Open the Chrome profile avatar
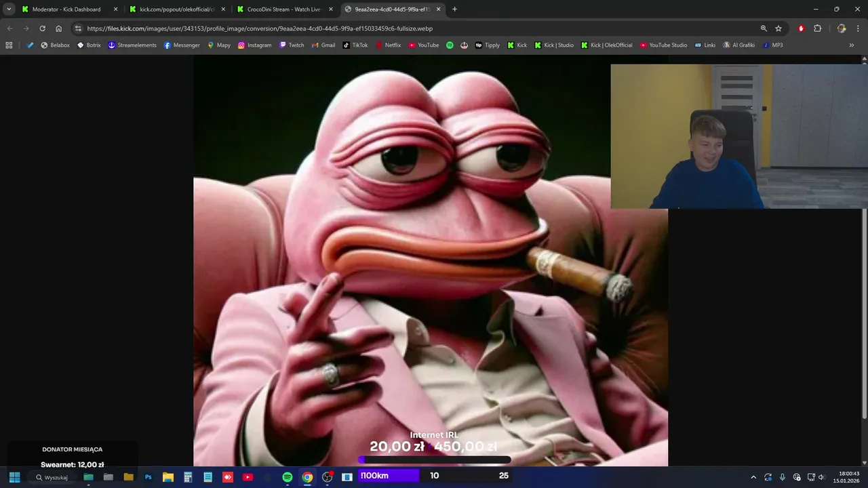Image resolution: width=868 pixels, height=488 pixels. pos(842,28)
